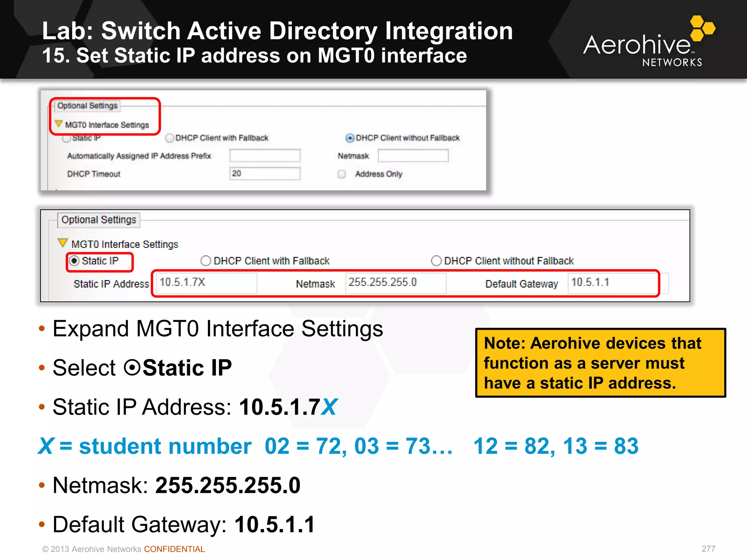Click the Netmask field showing 255.255.255.0
This screenshot has width=747, height=560.
tap(396, 283)
